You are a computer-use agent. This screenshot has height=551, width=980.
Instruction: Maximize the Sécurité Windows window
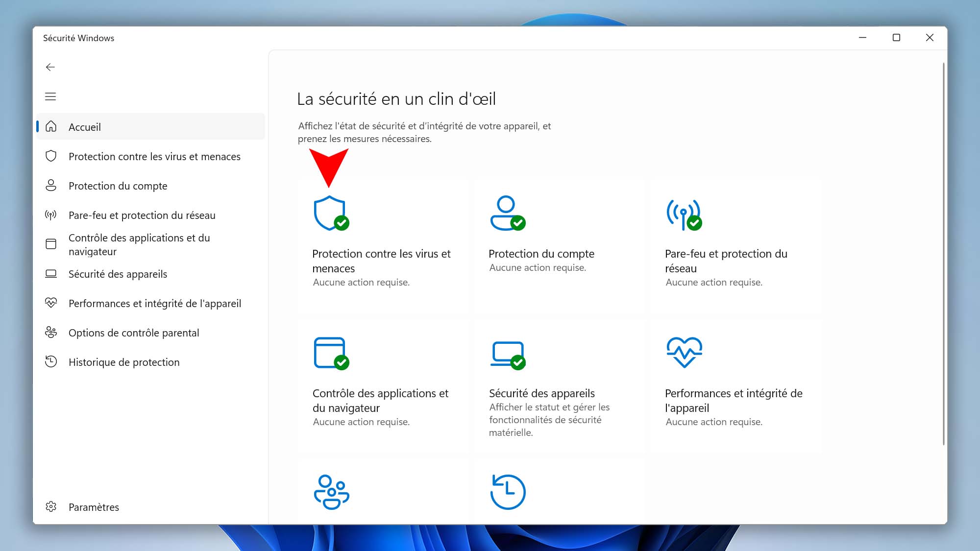(896, 38)
